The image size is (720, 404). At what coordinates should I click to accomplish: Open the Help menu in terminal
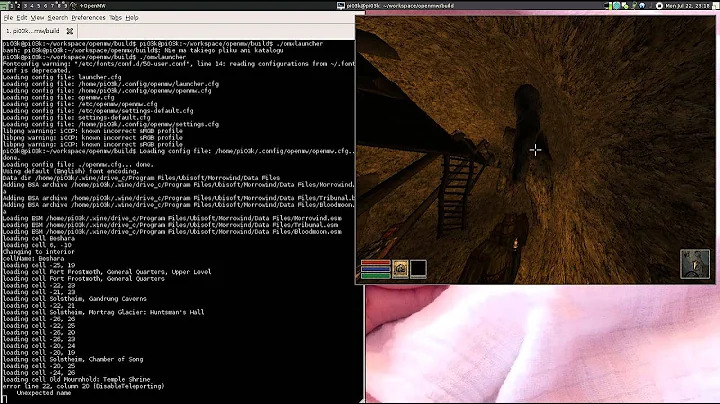click(132, 17)
